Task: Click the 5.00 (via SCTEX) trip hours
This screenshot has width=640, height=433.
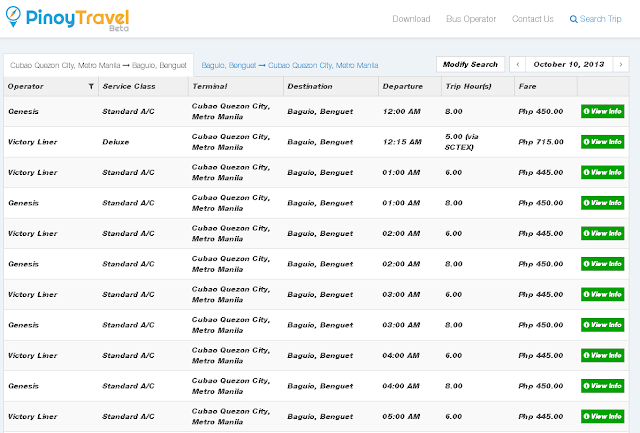Action: 462,142
